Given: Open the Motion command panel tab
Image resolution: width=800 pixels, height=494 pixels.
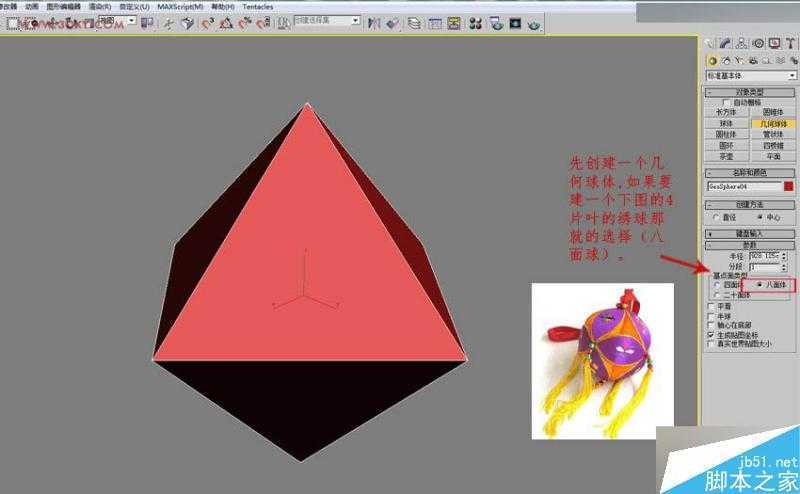Looking at the screenshot, I should (758, 43).
